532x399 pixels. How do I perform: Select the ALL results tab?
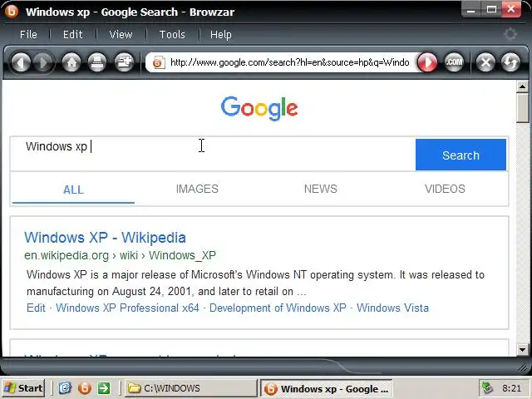click(73, 190)
